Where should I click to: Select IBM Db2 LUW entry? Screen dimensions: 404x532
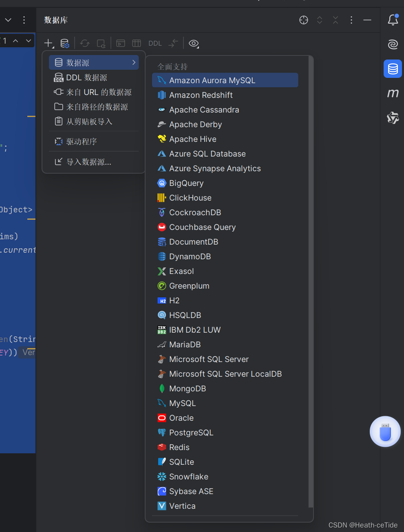pos(225,330)
